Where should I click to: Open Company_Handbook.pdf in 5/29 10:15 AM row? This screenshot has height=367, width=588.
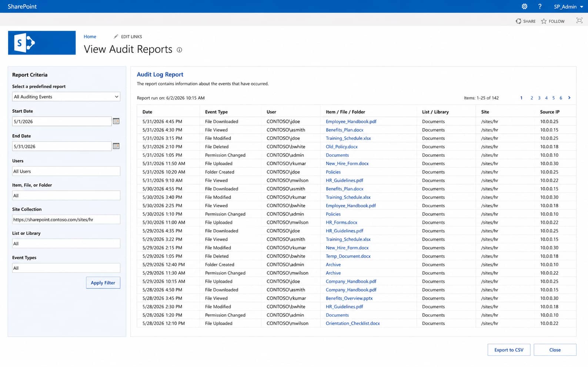coord(351,281)
